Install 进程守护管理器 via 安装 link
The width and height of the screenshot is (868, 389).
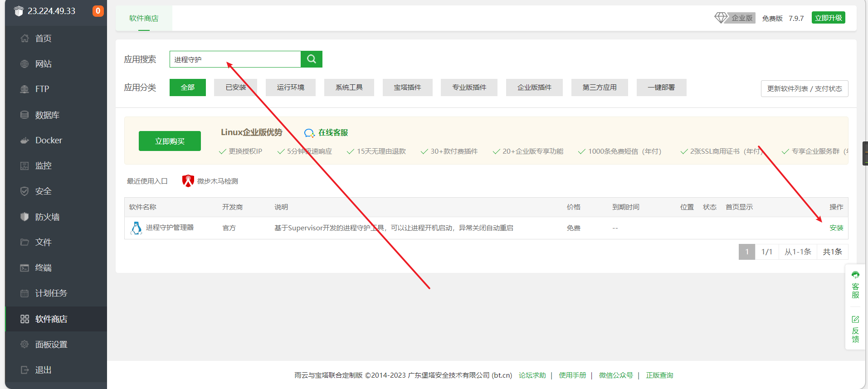pos(836,228)
